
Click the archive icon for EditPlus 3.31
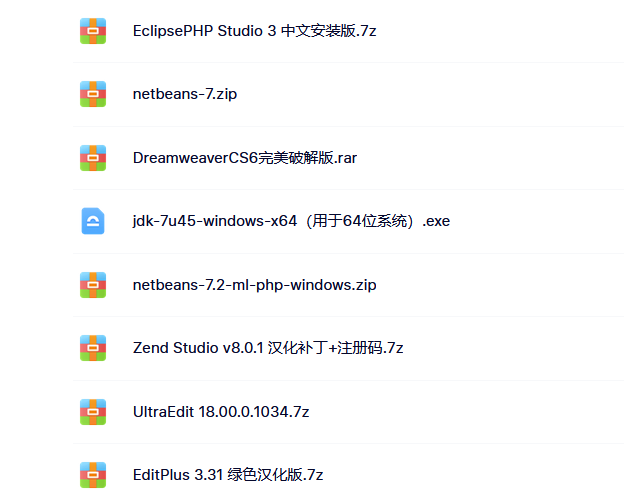coord(93,475)
